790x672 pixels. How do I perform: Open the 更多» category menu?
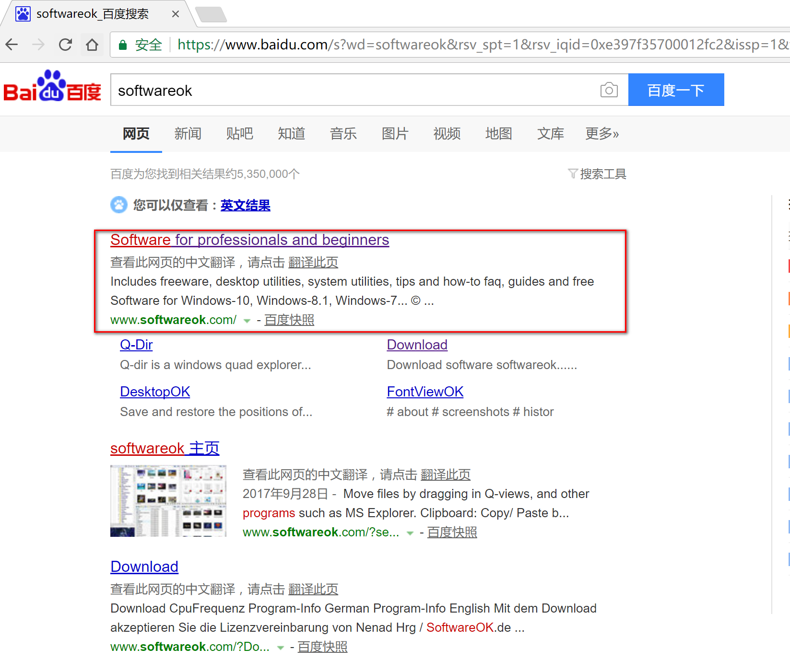(602, 133)
